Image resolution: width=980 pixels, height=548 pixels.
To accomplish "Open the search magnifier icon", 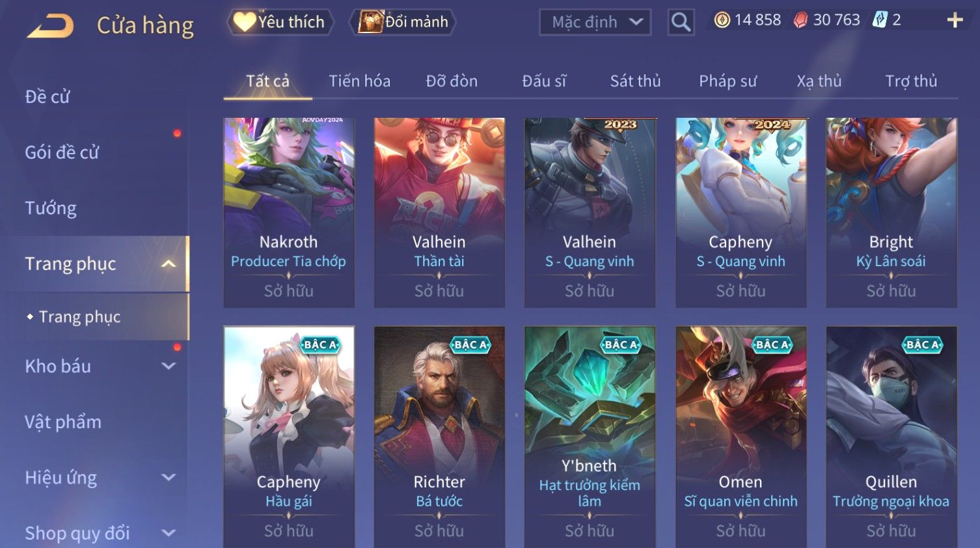I will tap(681, 22).
